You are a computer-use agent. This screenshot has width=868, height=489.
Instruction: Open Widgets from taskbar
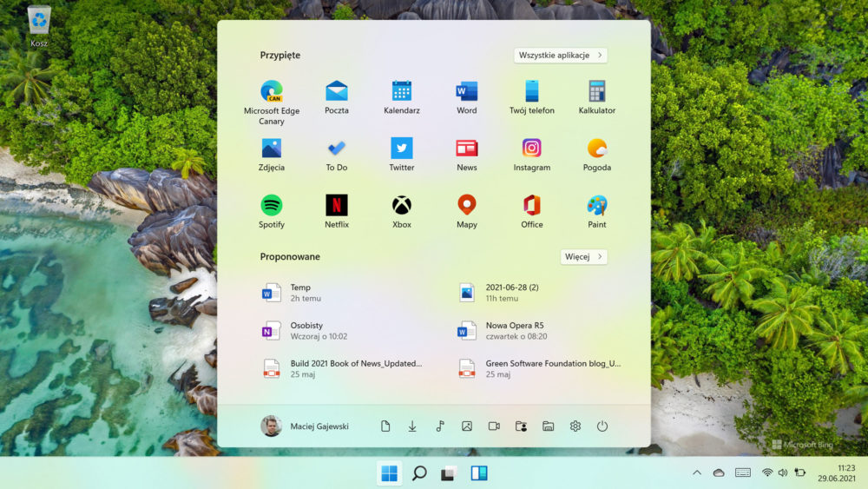(479, 473)
